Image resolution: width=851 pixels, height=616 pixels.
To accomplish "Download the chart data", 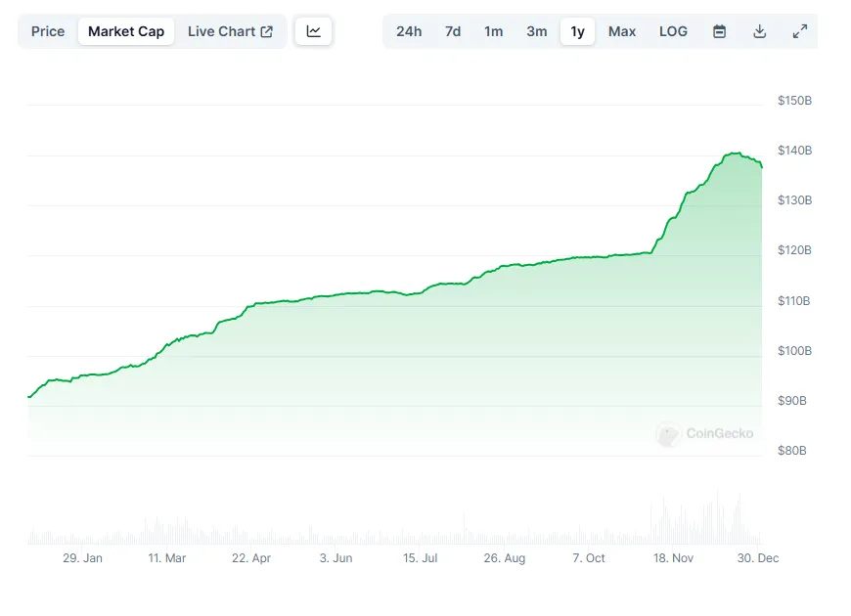I will click(x=759, y=30).
